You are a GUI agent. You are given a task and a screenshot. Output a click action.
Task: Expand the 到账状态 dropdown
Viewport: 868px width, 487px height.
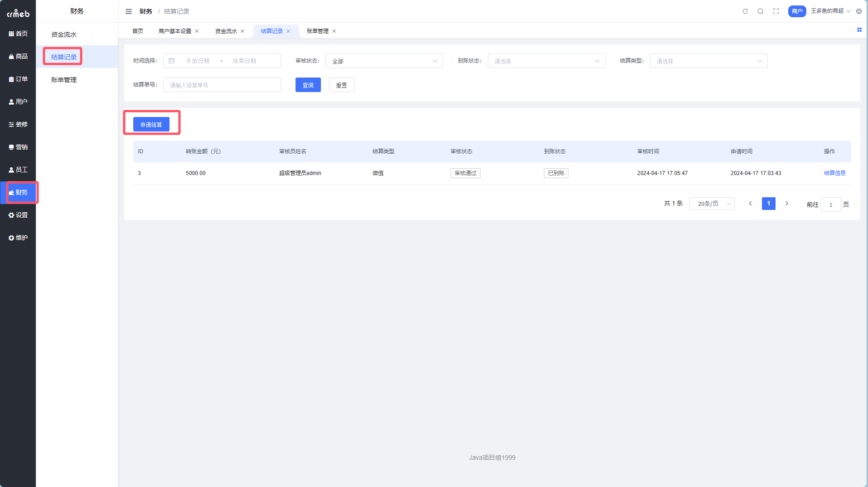(546, 61)
